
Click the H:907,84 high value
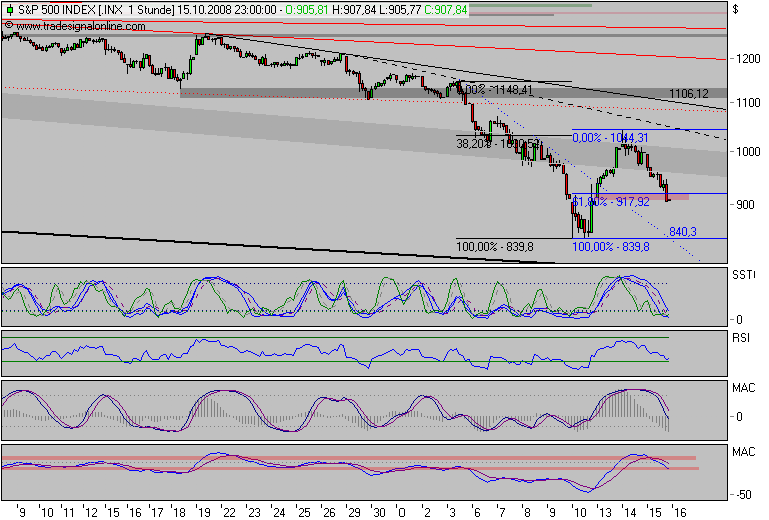[355, 10]
